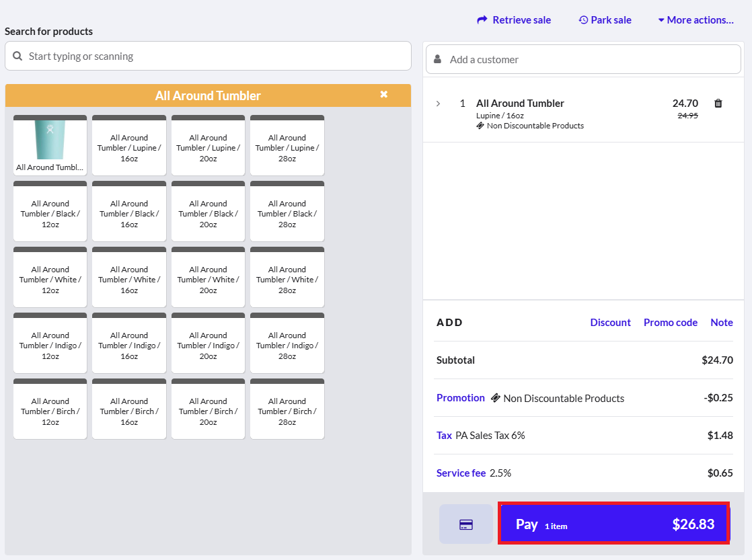Add a Discount to the sale
752x560 pixels.
[x=610, y=322]
